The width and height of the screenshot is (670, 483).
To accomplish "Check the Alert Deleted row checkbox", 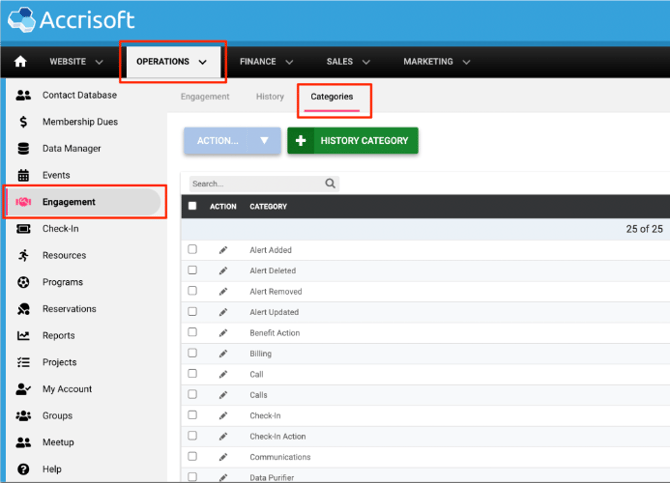I will point(193,270).
